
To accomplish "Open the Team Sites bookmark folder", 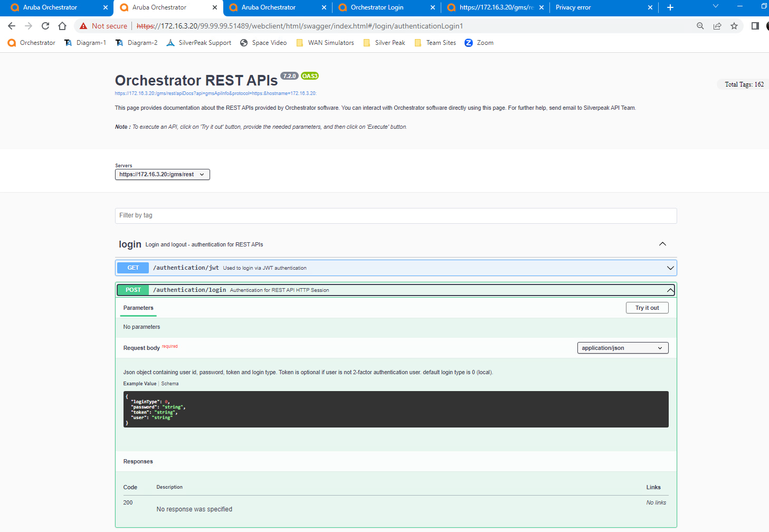I will pos(435,43).
